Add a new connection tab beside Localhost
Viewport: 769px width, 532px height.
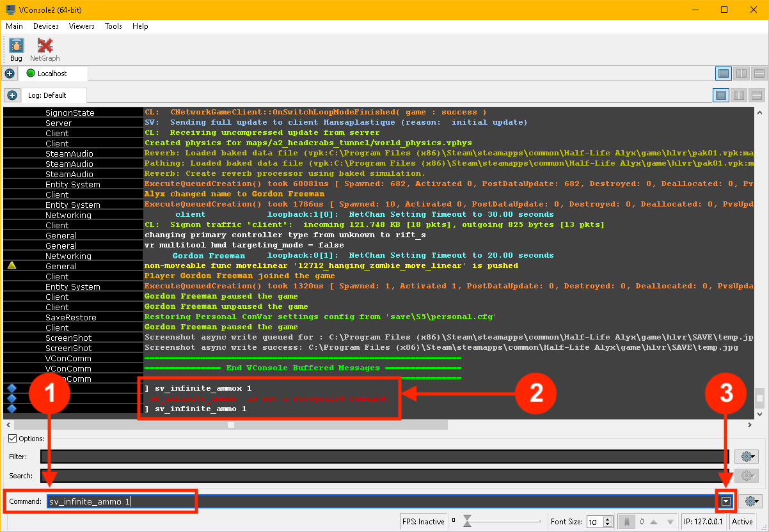pyautogui.click(x=9, y=74)
